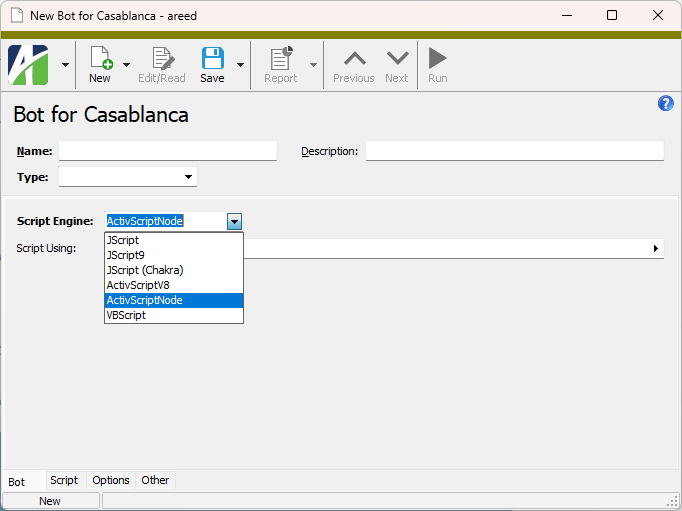The image size is (682, 511).
Task: Switch to the Other tab
Action: point(155,480)
